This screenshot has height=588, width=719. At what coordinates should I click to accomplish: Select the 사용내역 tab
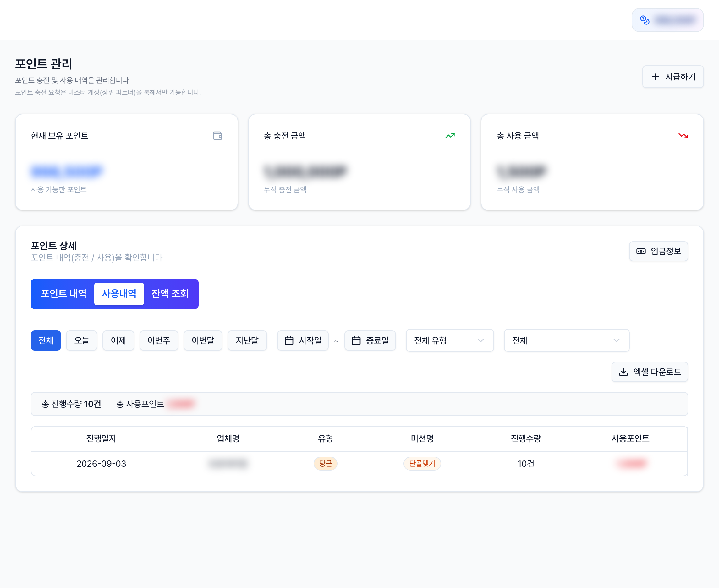coord(119,294)
